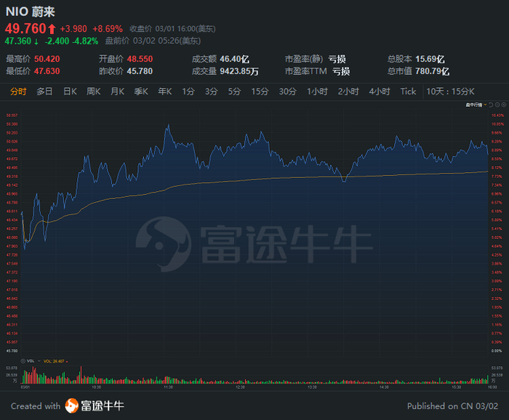Click the 市盈率TTM 亏损 value

pos(341,71)
